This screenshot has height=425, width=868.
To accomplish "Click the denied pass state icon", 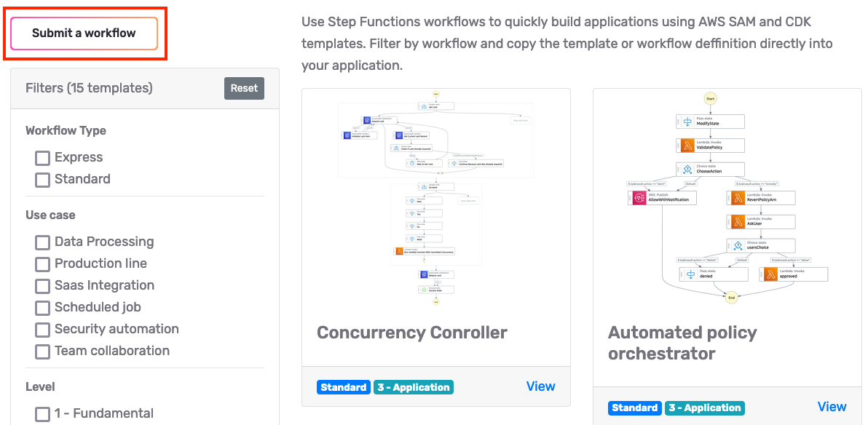I will pos(690,274).
